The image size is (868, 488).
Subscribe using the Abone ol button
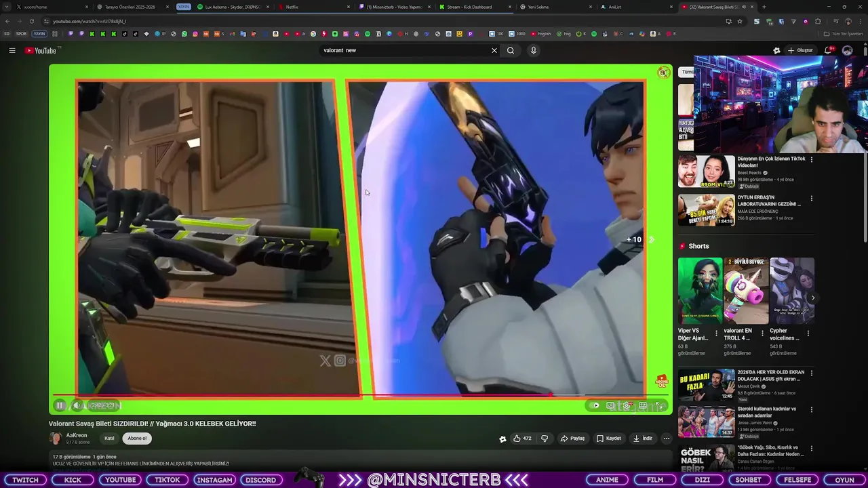pyautogui.click(x=137, y=439)
